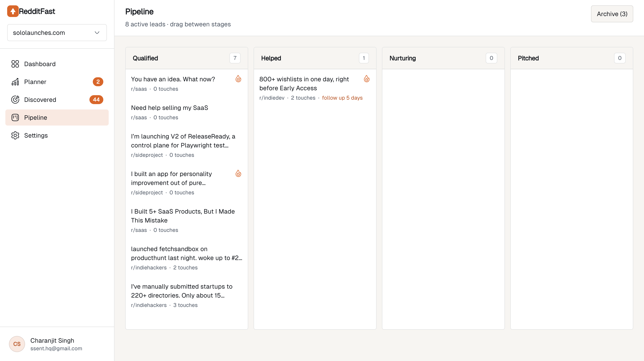Image resolution: width=644 pixels, height=361 pixels.
Task: Click the Discovered target icon
Action: (15, 100)
